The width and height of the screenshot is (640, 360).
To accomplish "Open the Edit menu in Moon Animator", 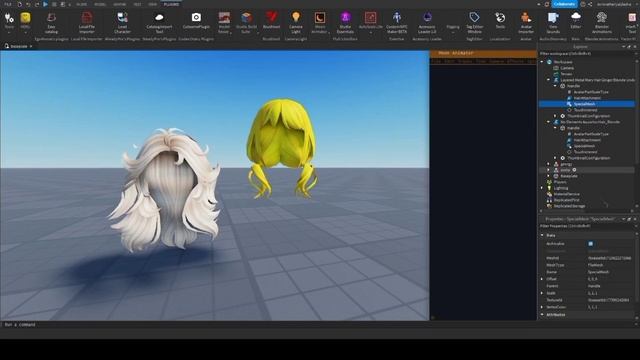I will [449, 61].
